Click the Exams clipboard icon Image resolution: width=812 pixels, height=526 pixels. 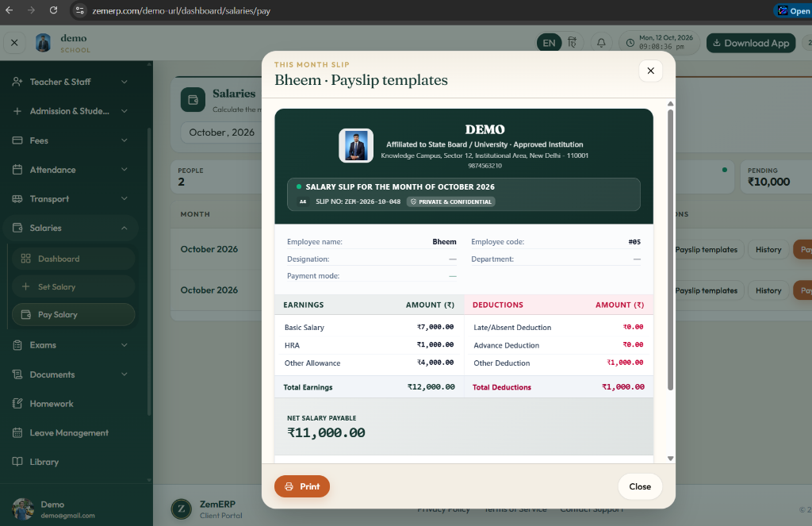(x=17, y=345)
